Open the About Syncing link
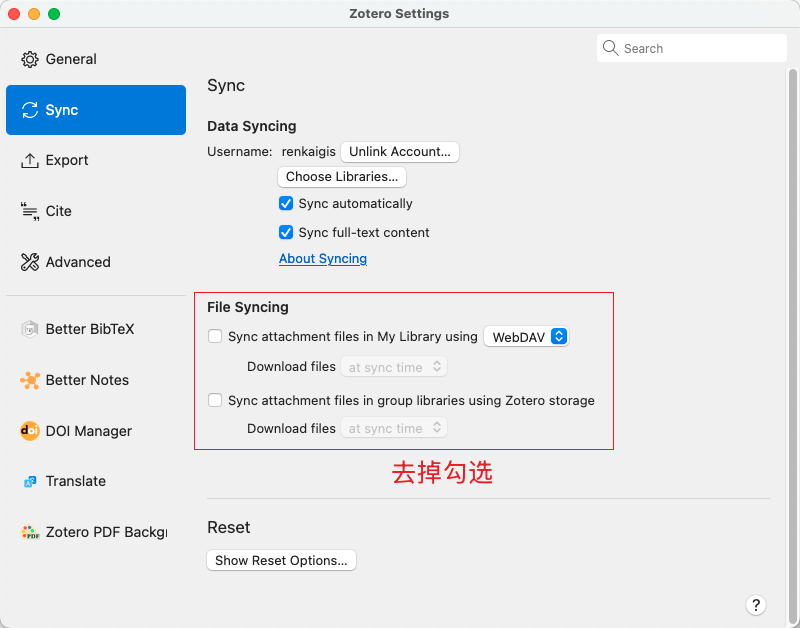Image resolution: width=800 pixels, height=628 pixels. (322, 259)
